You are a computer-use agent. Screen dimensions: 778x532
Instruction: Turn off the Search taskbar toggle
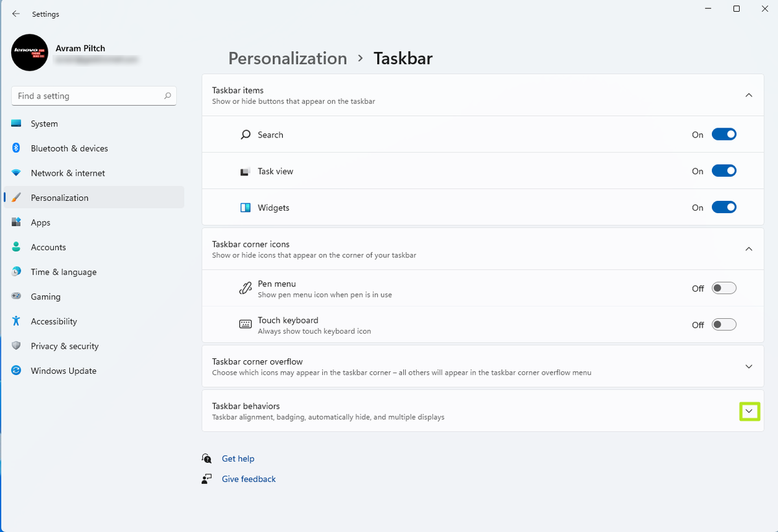click(x=724, y=135)
